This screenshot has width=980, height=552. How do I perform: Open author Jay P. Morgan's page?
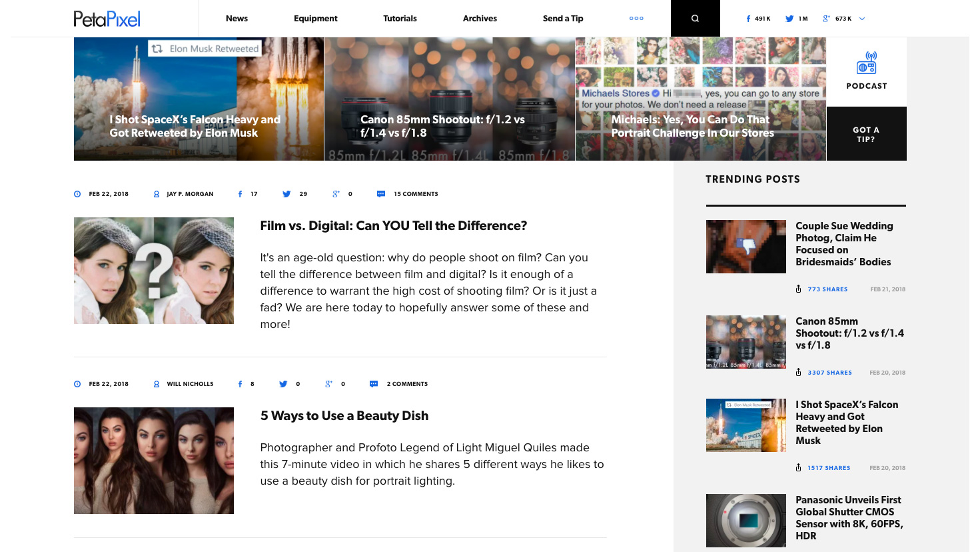[190, 194]
